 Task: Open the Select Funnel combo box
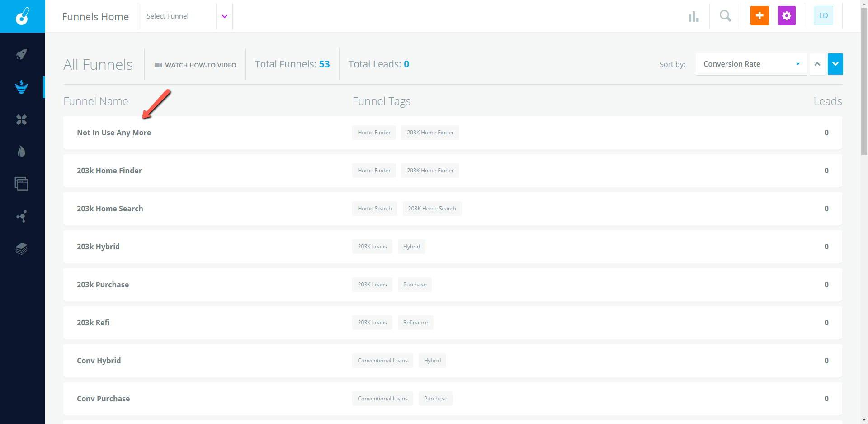pyautogui.click(x=185, y=16)
